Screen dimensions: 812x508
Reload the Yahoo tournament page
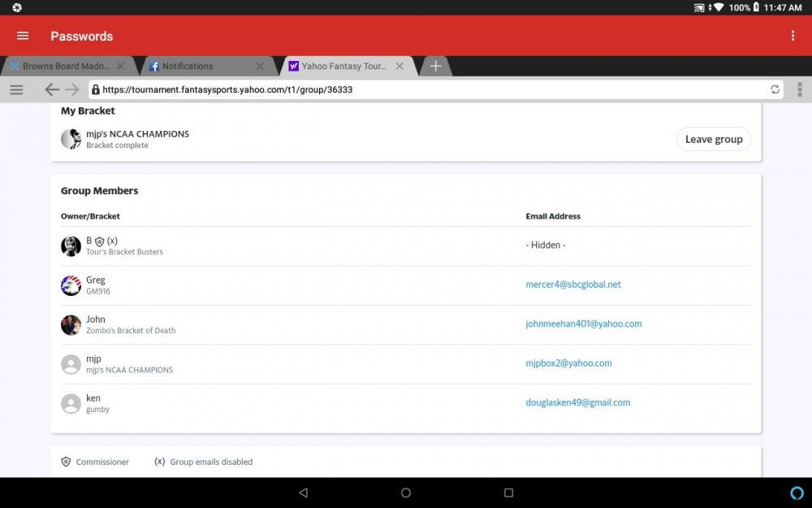click(775, 89)
